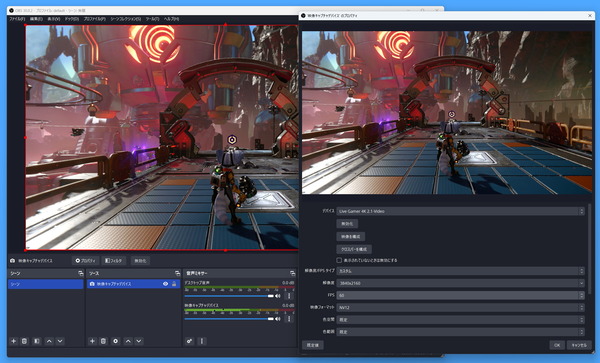Open the ツール (Tools) menu
The height and width of the screenshot is (363, 600).
click(x=152, y=19)
